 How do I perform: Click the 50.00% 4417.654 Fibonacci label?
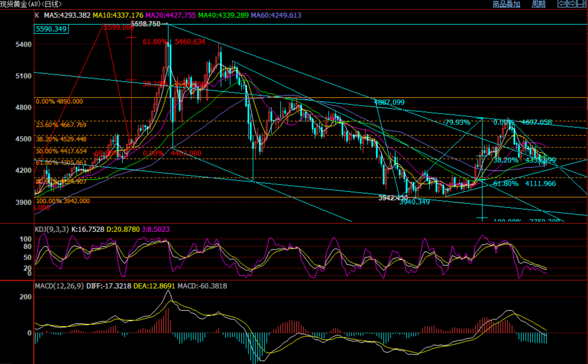[61, 151]
